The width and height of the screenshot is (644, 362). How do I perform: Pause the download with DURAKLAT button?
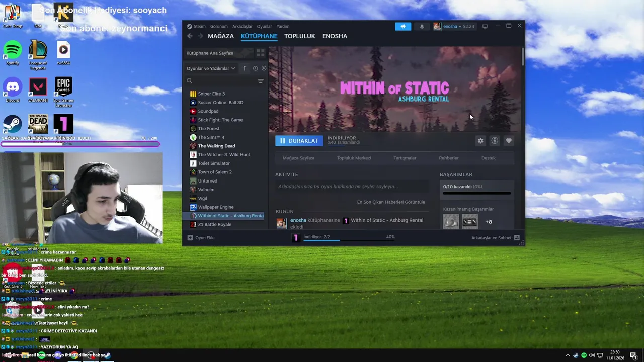coord(299,141)
